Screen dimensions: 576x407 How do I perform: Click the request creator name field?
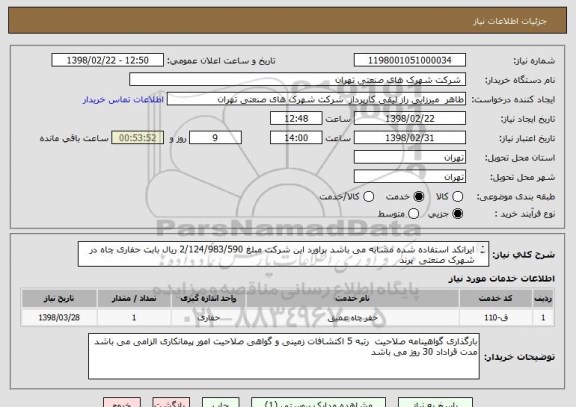coord(316,99)
